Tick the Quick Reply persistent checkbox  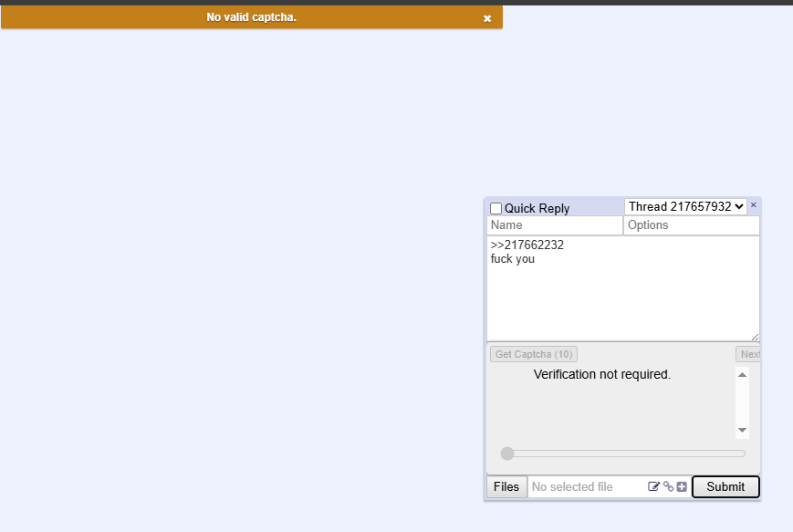point(496,208)
